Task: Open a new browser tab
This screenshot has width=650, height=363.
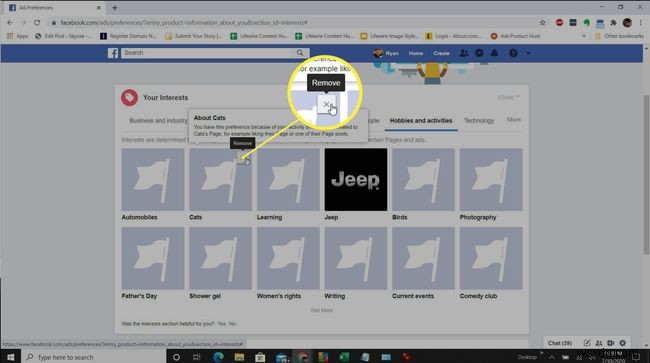Action: click(x=115, y=7)
